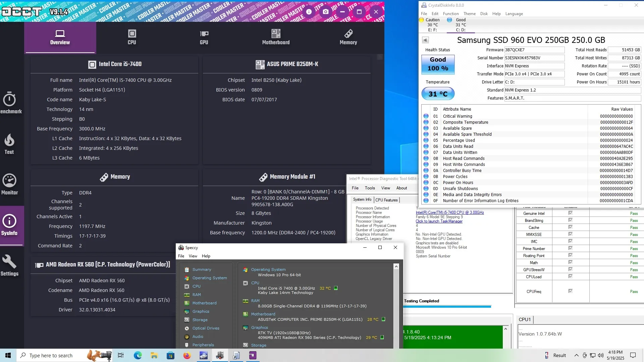
Task: Switch to the OCCT Overview tab
Action: coord(60,37)
